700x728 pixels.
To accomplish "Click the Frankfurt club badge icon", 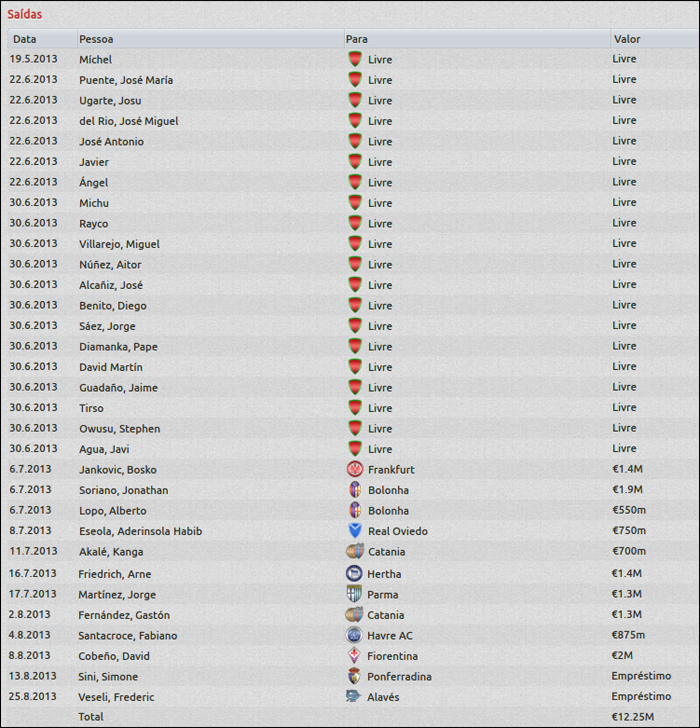I will pos(354,469).
